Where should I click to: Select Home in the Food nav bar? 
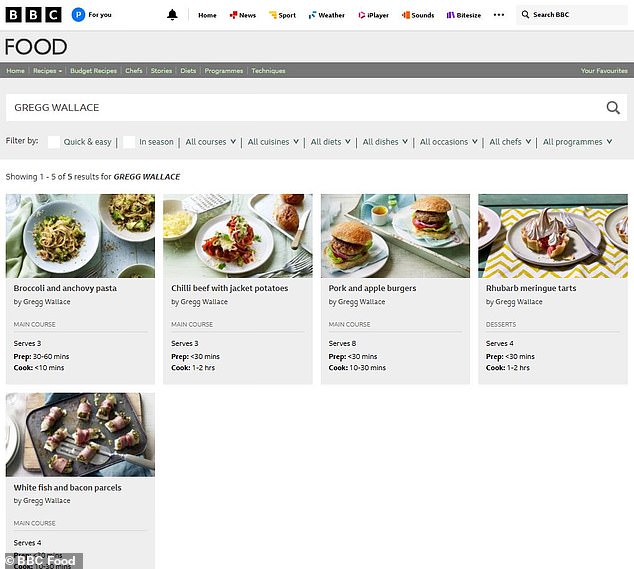point(15,71)
